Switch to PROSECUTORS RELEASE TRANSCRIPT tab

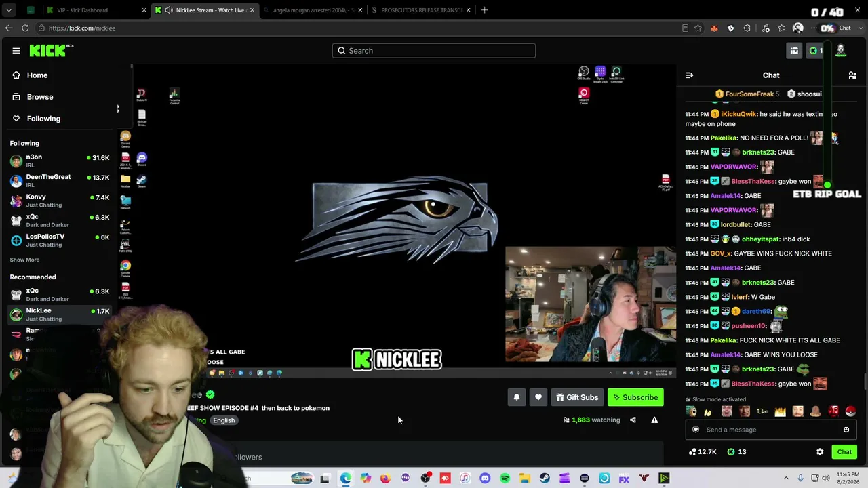(420, 10)
